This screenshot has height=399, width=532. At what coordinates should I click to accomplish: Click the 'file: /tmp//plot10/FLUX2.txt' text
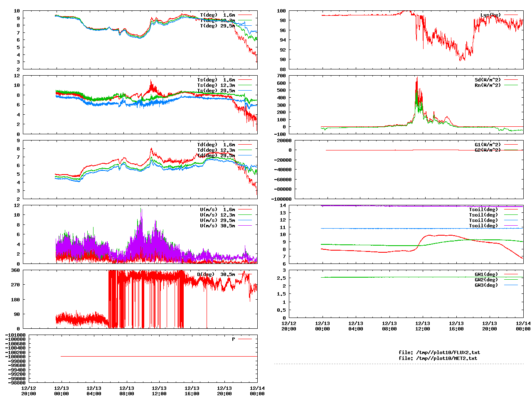439,352
